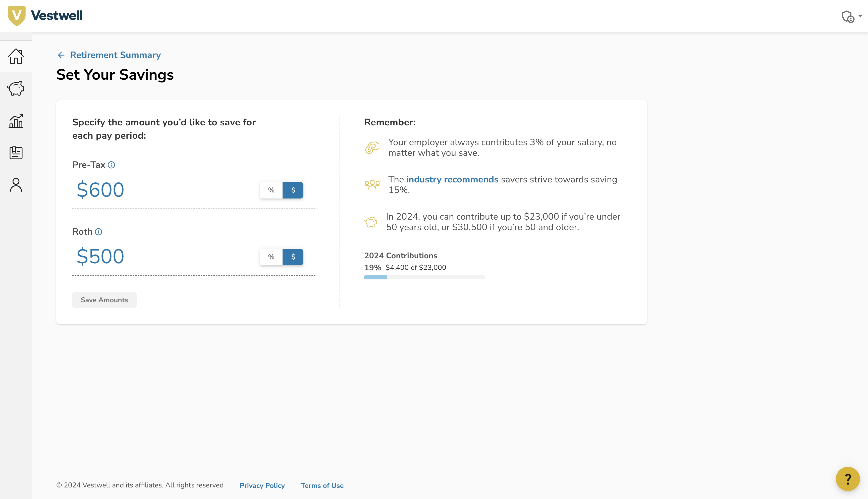Click the 2024 Contributions progress bar
This screenshot has width=868, height=499.
coord(424,277)
